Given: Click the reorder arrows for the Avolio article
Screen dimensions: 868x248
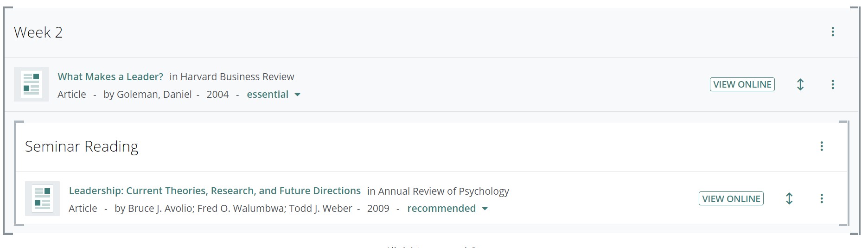Looking at the screenshot, I should click(789, 198).
